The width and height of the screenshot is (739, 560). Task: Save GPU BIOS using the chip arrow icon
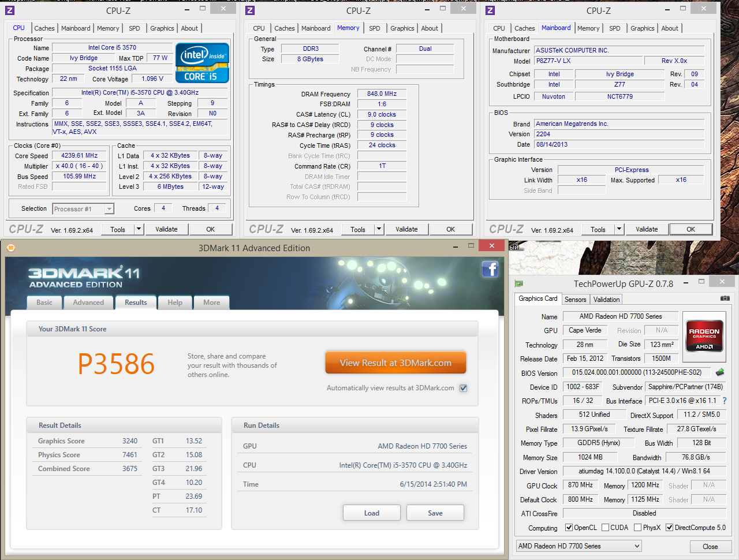point(719,372)
